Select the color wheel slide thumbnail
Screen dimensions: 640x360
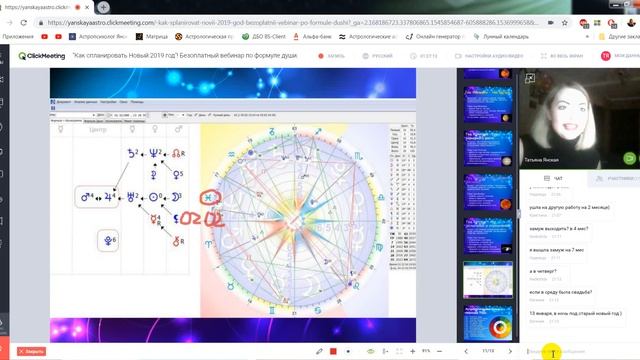pos(488,323)
